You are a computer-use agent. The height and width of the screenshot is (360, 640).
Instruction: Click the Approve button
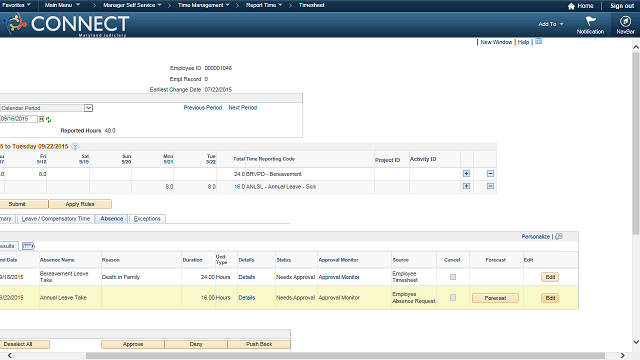pos(133,344)
